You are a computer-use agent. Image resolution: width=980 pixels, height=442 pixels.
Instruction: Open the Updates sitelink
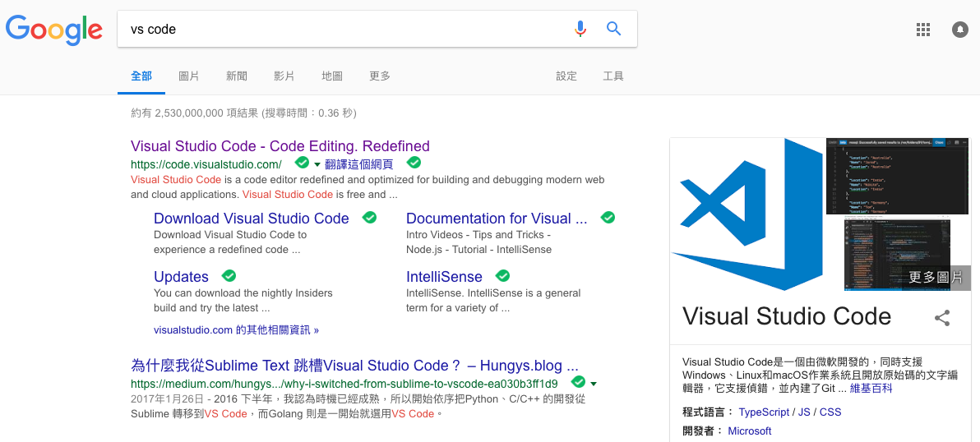181,277
